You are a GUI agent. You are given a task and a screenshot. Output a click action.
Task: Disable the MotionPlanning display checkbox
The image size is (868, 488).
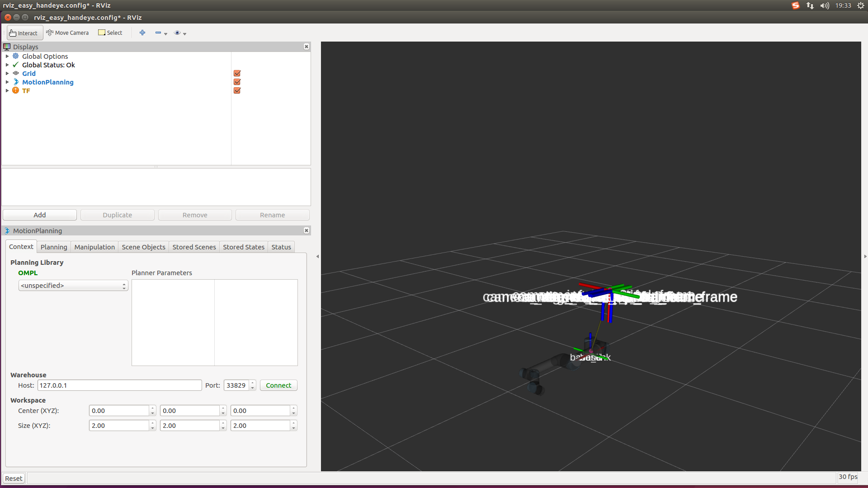pyautogui.click(x=237, y=82)
